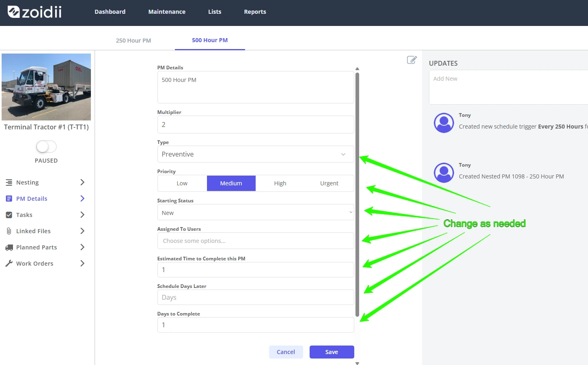Click the Multiplier input field

[256, 125]
